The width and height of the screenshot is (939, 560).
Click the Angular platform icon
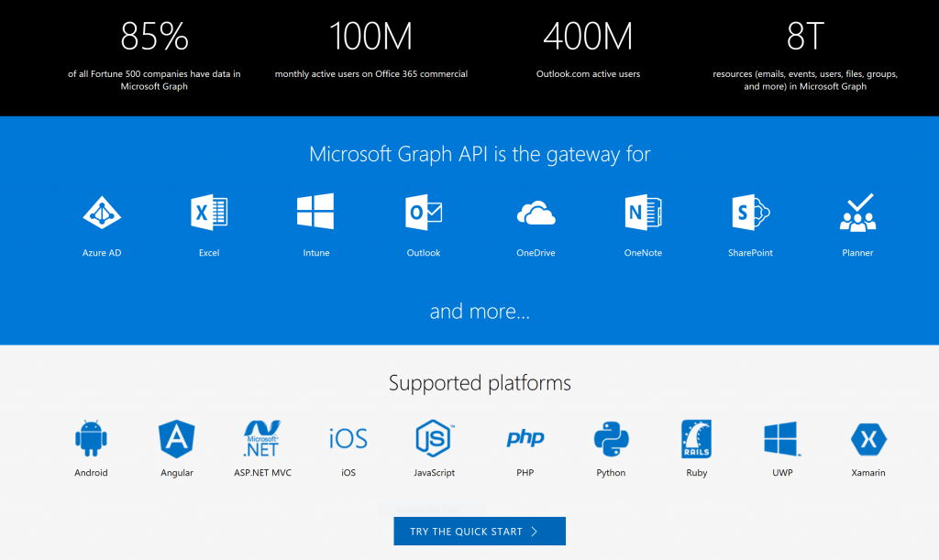[176, 440]
